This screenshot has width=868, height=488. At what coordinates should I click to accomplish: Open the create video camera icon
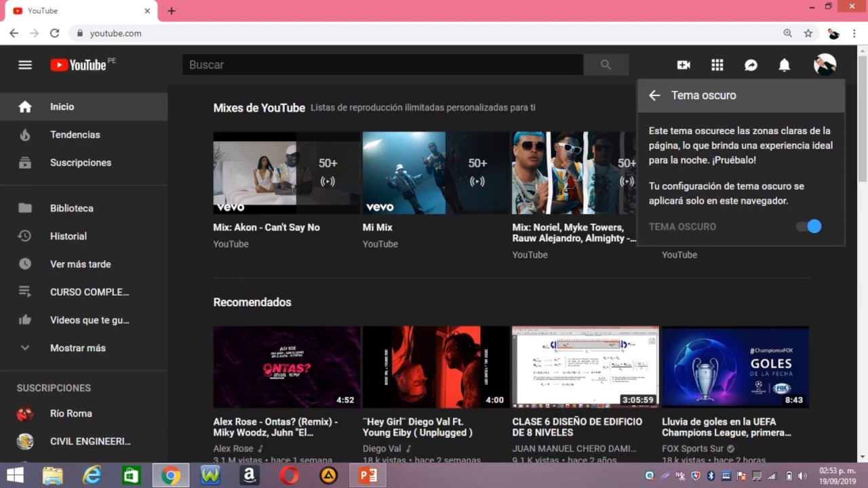point(684,65)
